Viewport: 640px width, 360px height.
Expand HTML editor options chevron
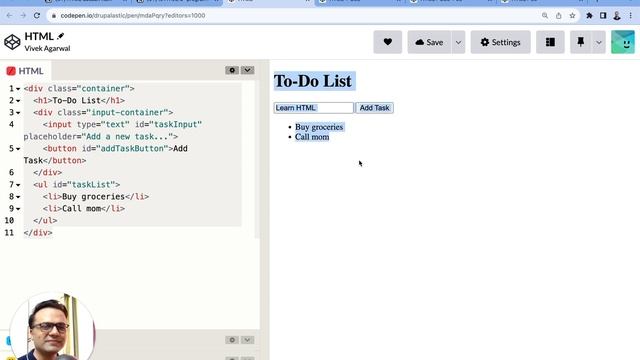[x=247, y=70]
